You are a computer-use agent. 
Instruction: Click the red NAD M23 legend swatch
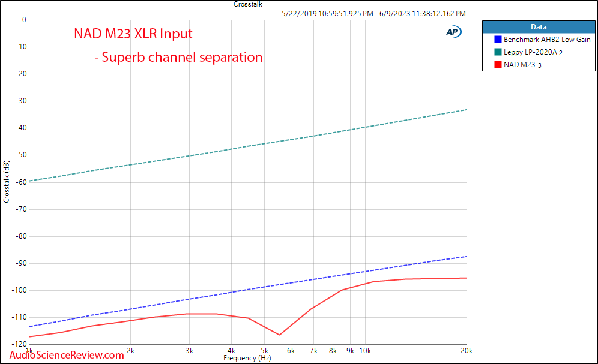[x=498, y=64]
